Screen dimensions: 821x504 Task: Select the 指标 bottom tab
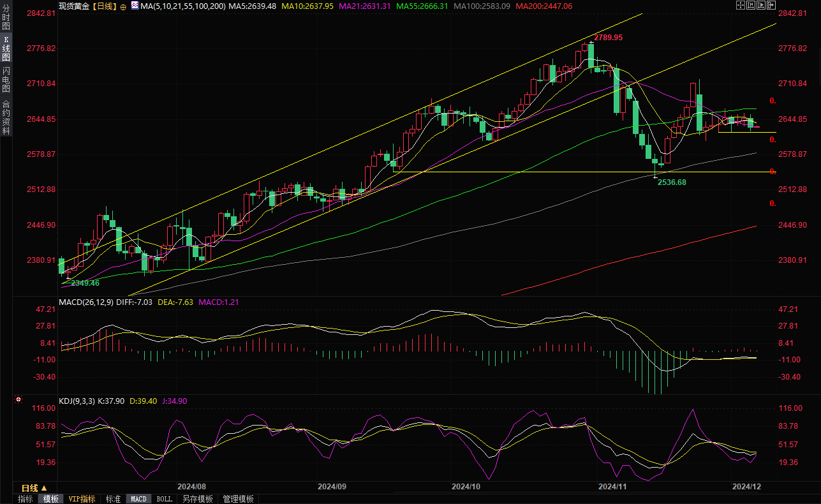click(26, 499)
